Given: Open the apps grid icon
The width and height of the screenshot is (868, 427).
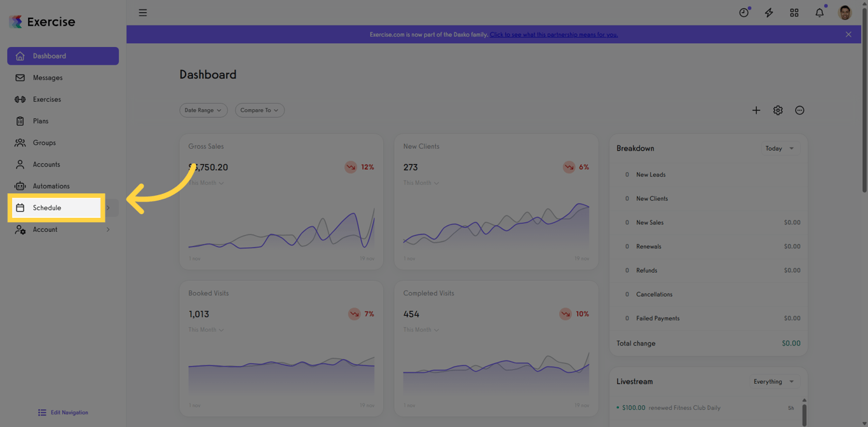Looking at the screenshot, I should (794, 13).
